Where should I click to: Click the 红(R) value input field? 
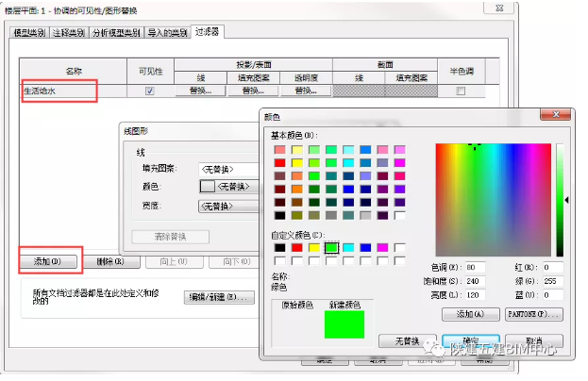(x=553, y=268)
